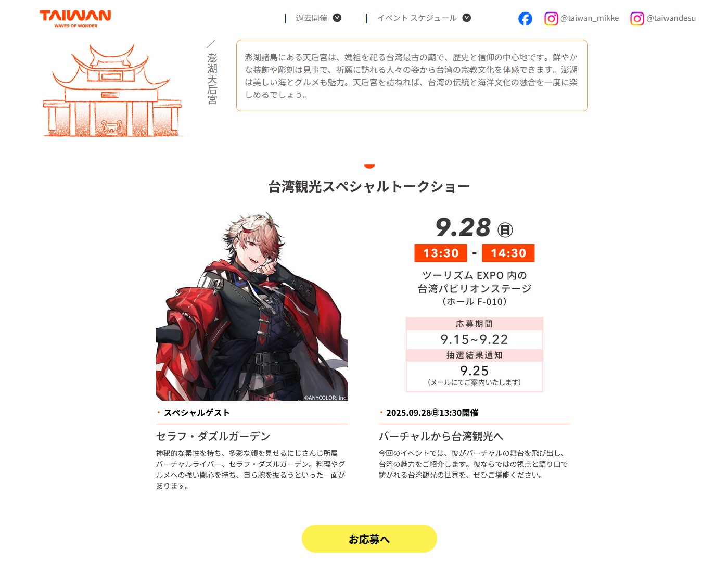Open the @taiwan_mikke Instagram link

pos(590,18)
